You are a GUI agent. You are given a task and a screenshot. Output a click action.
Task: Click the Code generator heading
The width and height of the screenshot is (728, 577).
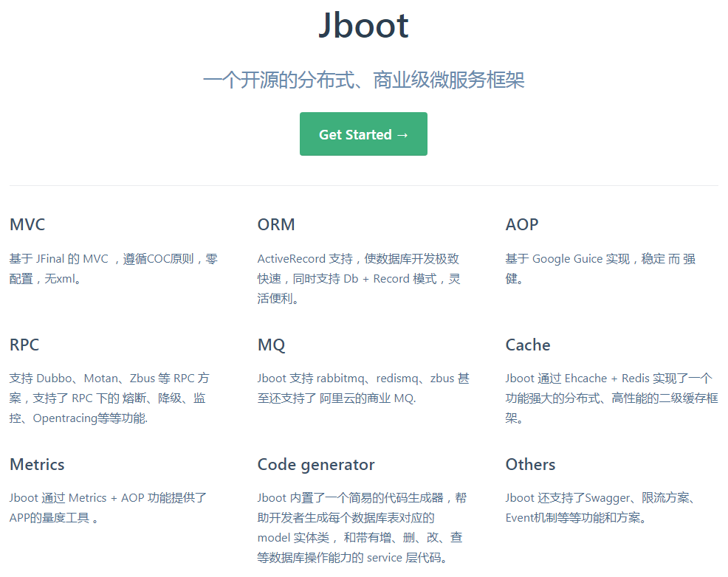pyautogui.click(x=316, y=465)
